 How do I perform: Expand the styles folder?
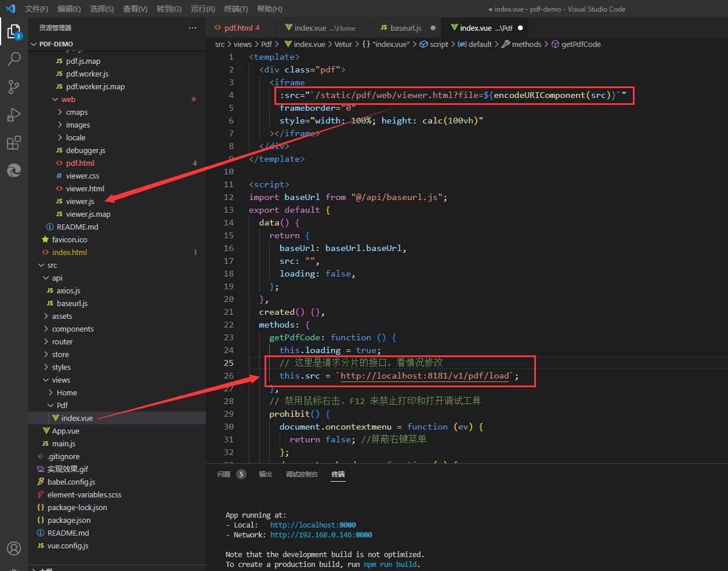point(117,367)
